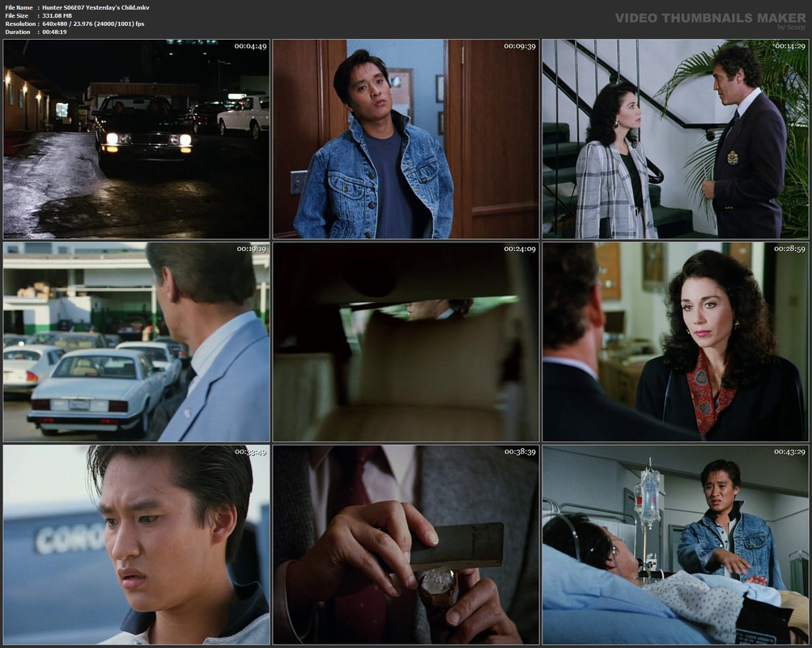Viewport: 812px width, 648px height.
Task: Click timestamp '00:14:29' on third frame
Action: pos(789,46)
